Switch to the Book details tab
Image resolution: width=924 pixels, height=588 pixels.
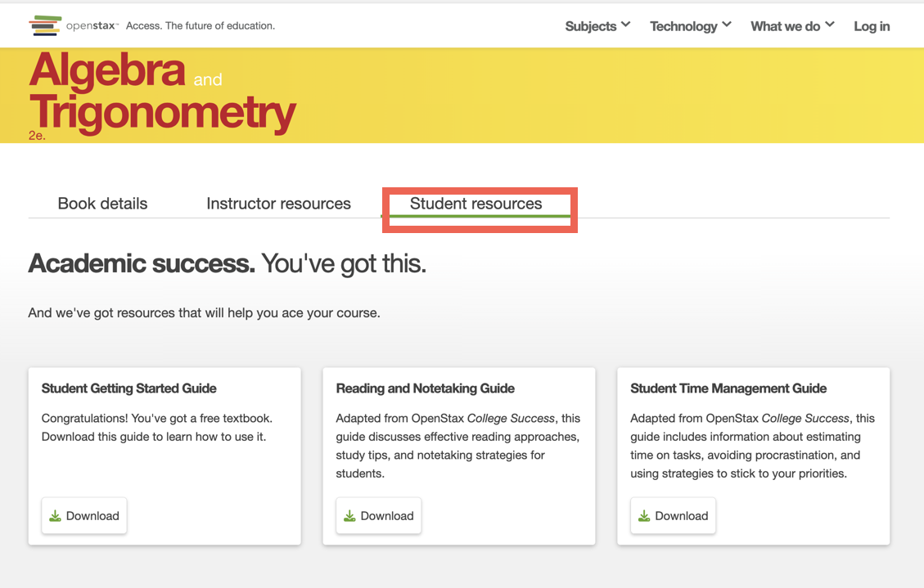(101, 204)
